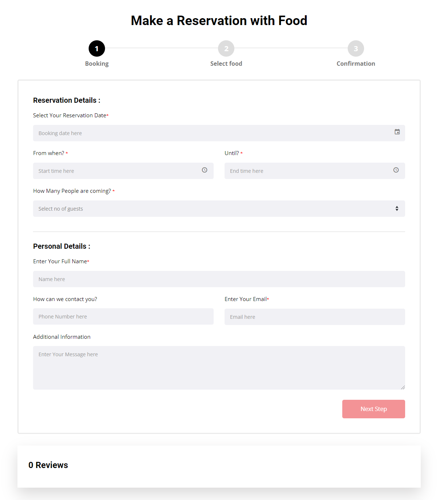Click the Name here input field
Screen dimensions: 448x500
point(219,279)
